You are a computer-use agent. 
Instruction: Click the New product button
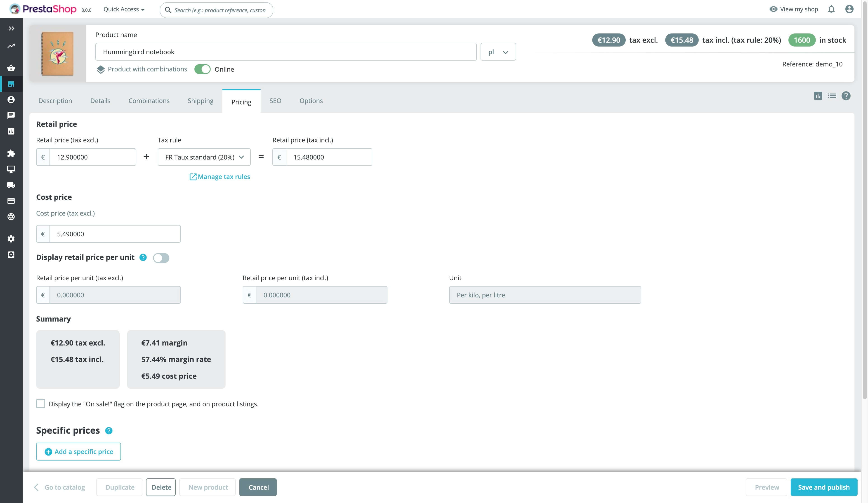[208, 487]
